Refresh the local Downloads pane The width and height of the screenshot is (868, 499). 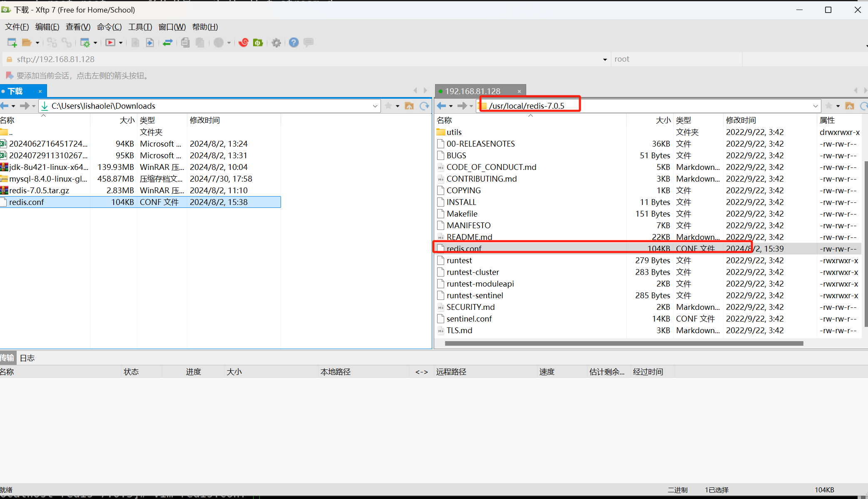point(424,106)
